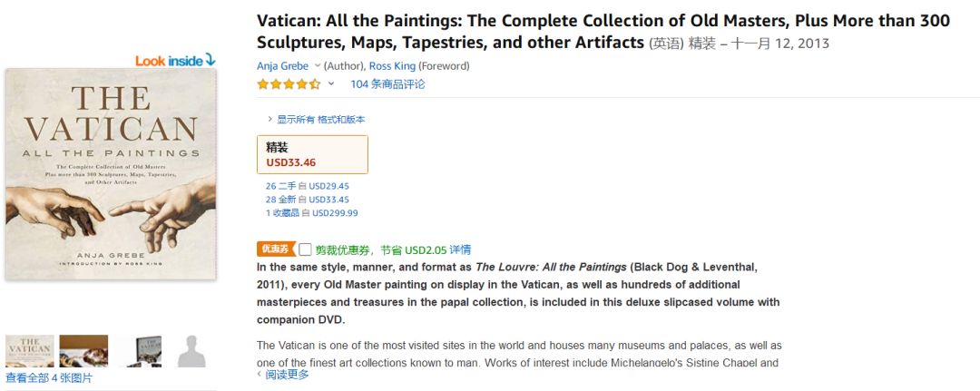Click the star rating icons
The height and width of the screenshot is (391, 980).
289,84
